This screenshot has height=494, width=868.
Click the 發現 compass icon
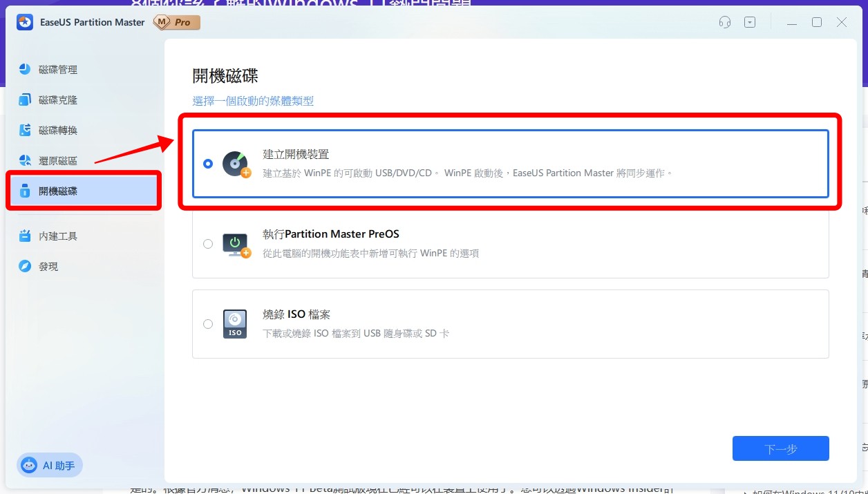point(25,267)
